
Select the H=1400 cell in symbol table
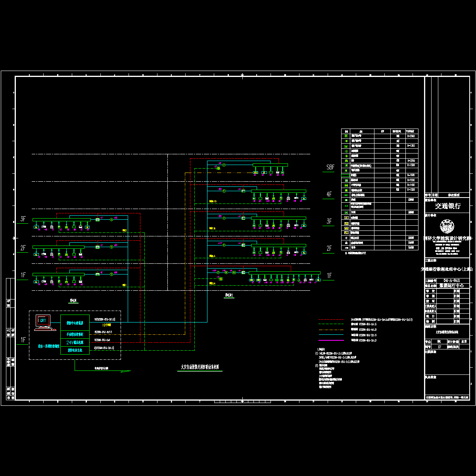[411, 185]
